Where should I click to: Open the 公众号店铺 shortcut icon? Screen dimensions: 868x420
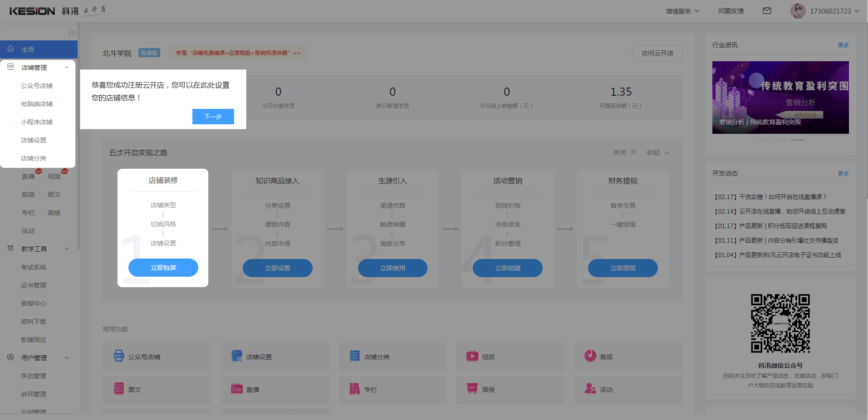119,356
